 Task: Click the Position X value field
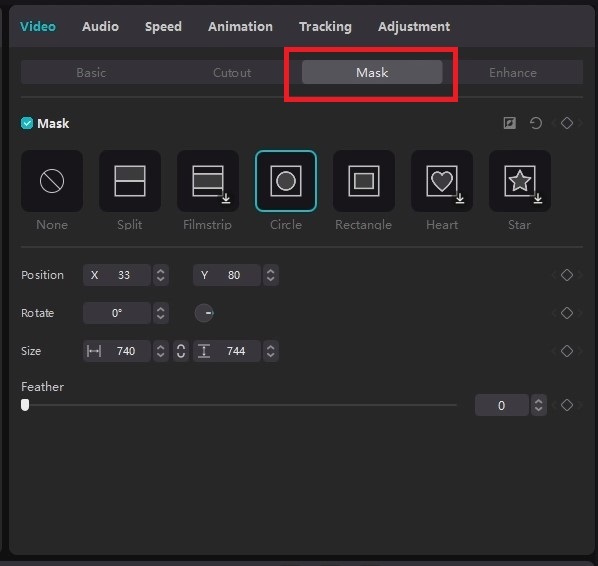[x=117, y=275]
